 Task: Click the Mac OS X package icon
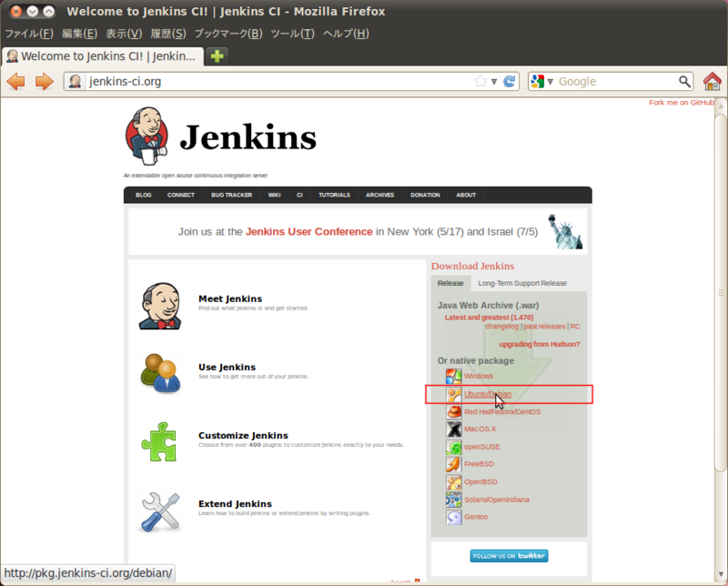point(453,429)
